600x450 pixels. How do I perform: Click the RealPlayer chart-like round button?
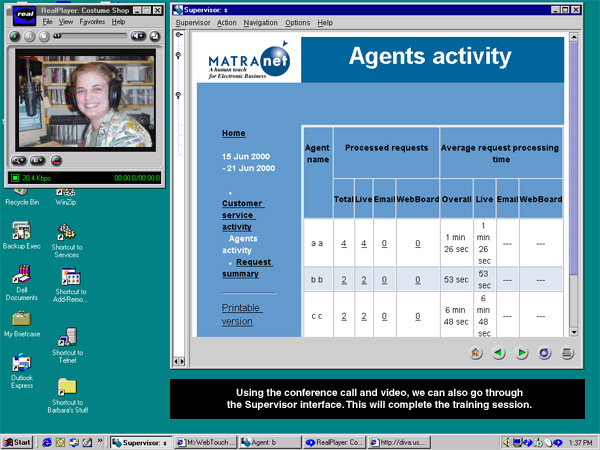coord(56,160)
